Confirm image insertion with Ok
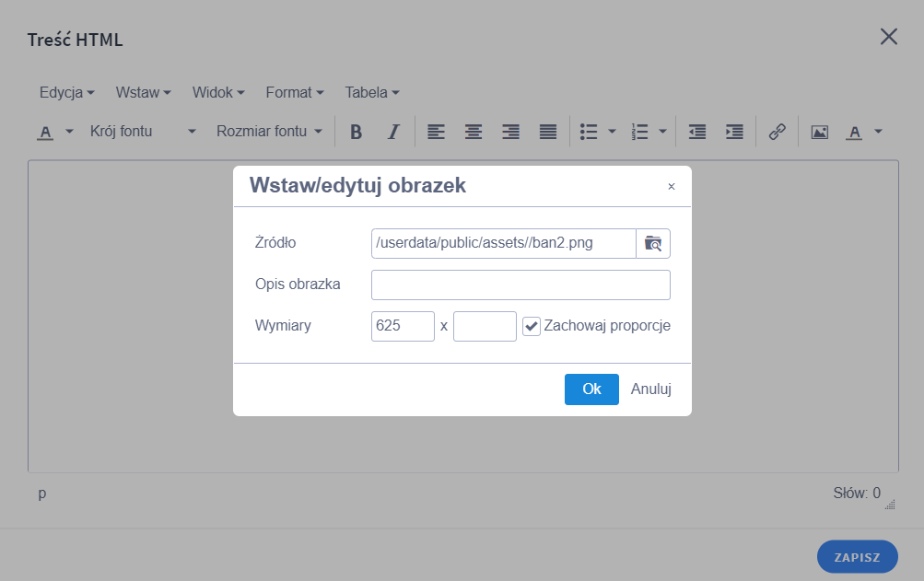Screen dimensions: 924x581 (x=591, y=389)
